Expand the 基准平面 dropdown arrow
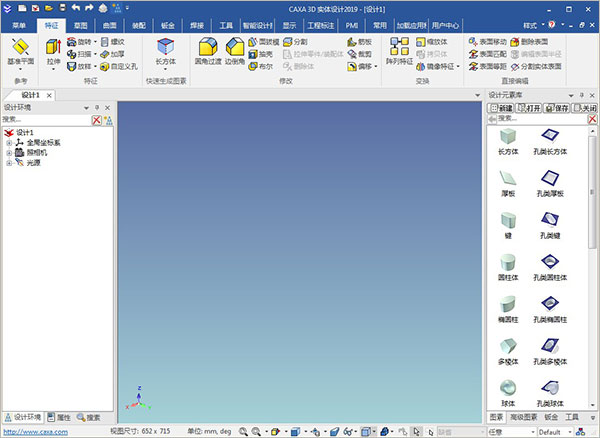 [x=20, y=70]
